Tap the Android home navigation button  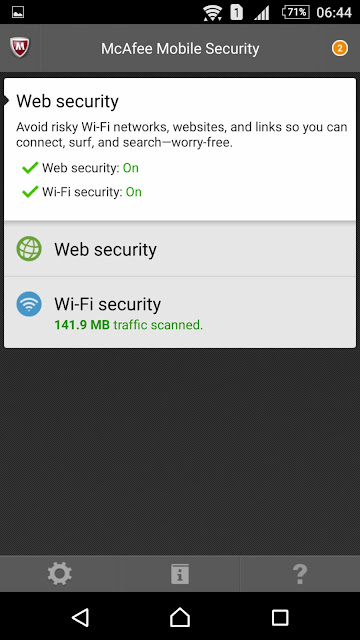pyautogui.click(x=180, y=617)
